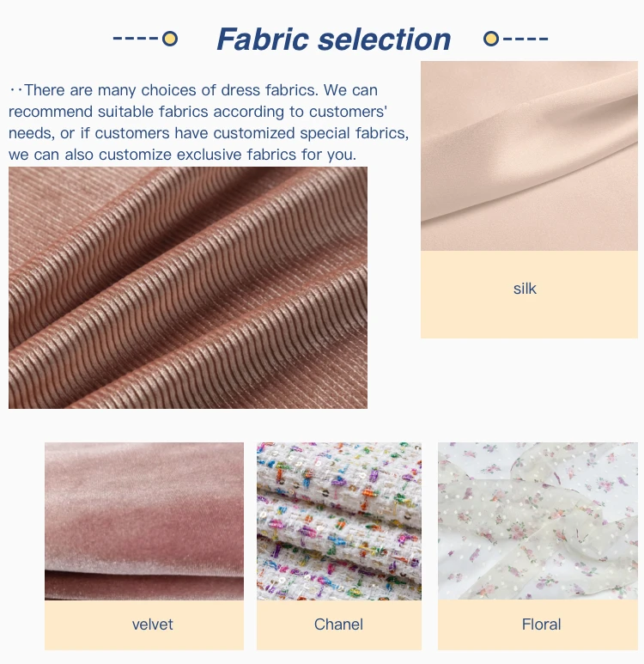Select the velvet label
The width and height of the screenshot is (644, 664).
(x=153, y=624)
